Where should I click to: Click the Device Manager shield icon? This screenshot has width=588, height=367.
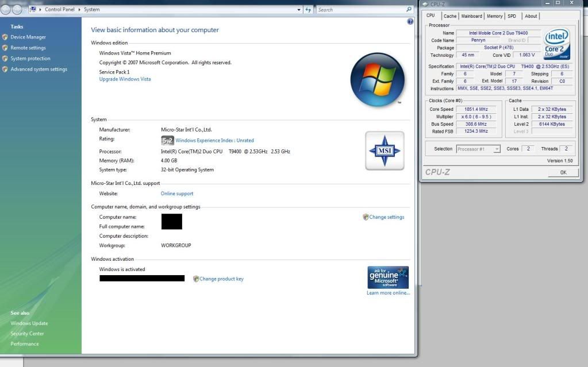pos(5,37)
